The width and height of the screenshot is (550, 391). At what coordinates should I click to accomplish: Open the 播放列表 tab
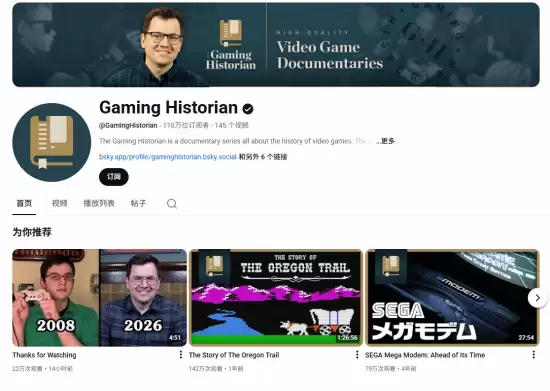pyautogui.click(x=99, y=203)
